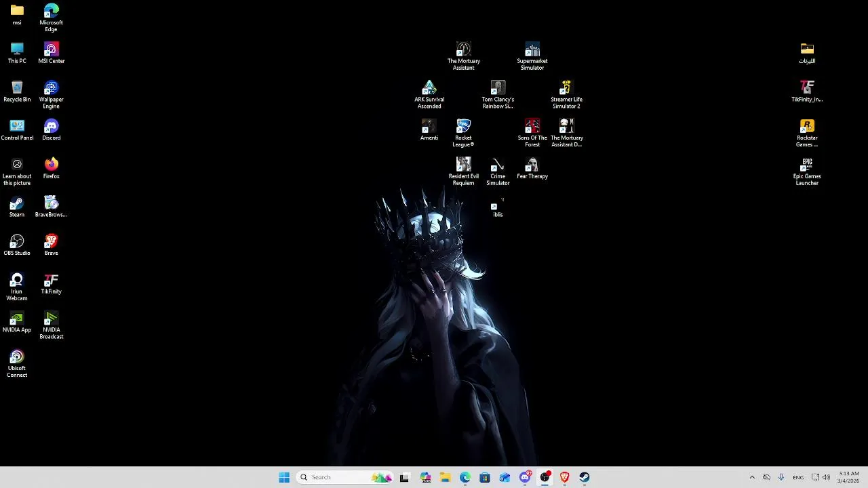Select the iblis desktop shortcut
This screenshot has width=868, height=488.
pyautogui.click(x=498, y=207)
